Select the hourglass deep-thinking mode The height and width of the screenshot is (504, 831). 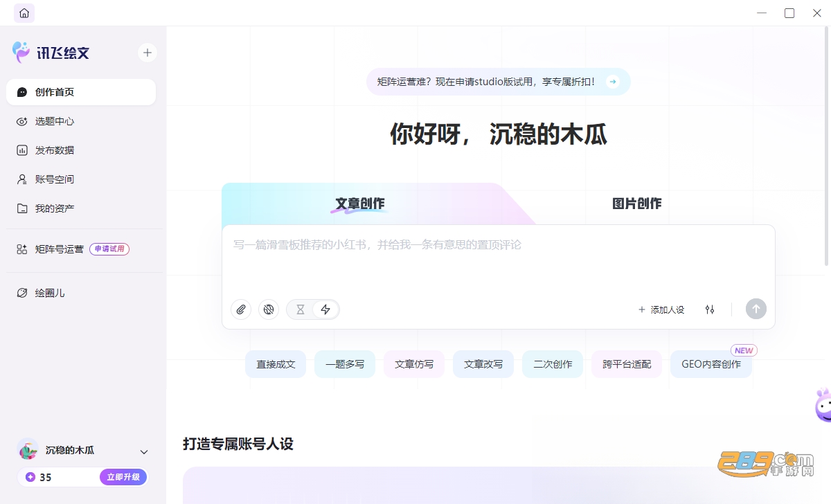coord(301,309)
